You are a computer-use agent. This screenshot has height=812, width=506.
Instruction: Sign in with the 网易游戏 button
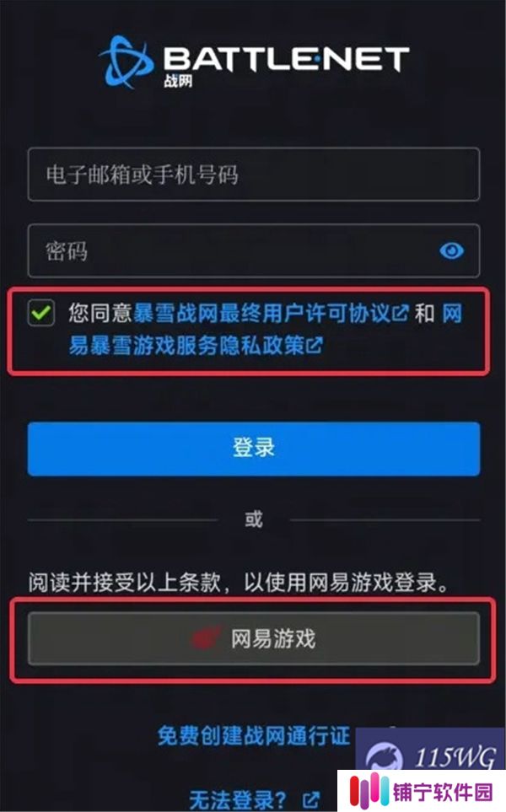[x=254, y=638]
